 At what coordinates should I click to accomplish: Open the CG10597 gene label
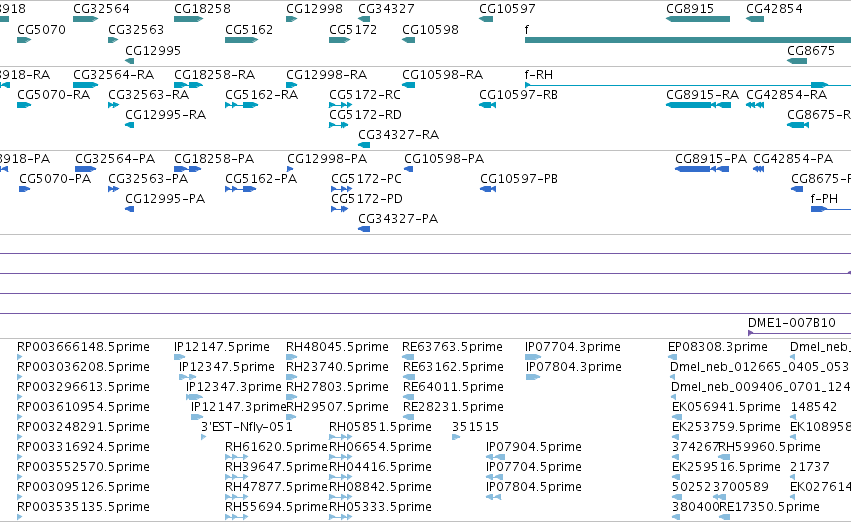click(507, 9)
